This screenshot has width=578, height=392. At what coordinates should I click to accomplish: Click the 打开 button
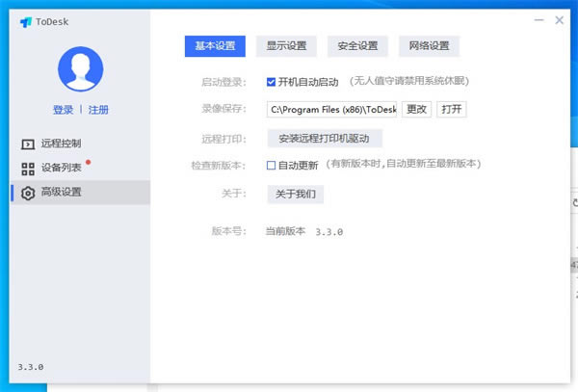tap(452, 110)
